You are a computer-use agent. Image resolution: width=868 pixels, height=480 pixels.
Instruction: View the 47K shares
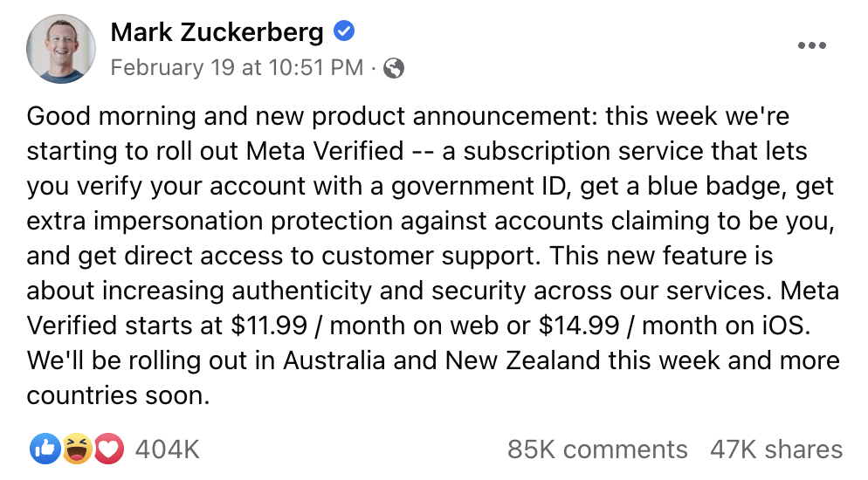776,449
